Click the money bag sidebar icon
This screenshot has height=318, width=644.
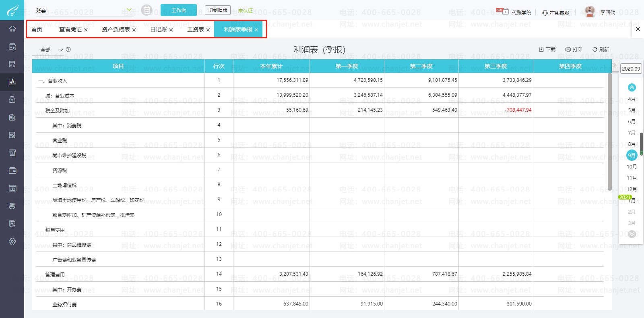[12, 100]
